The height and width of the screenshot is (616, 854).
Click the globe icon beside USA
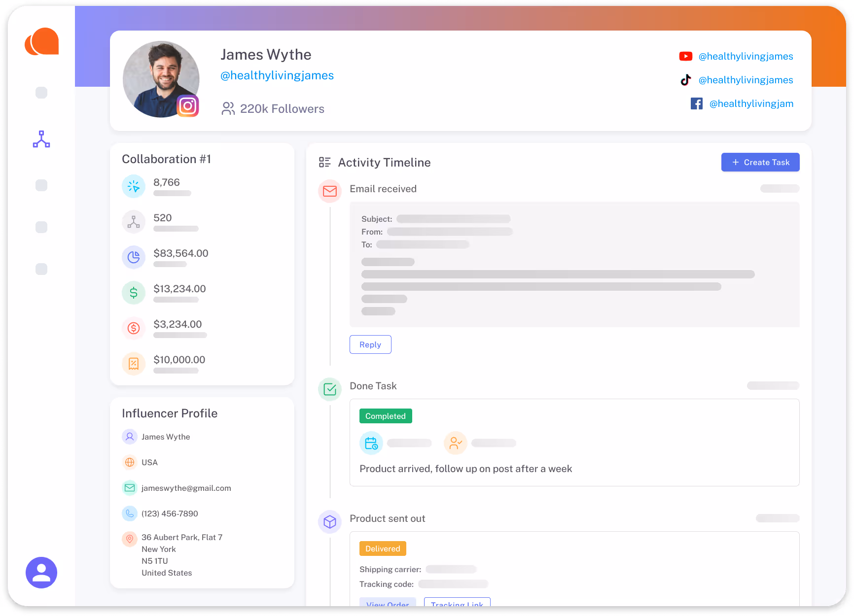[130, 462]
